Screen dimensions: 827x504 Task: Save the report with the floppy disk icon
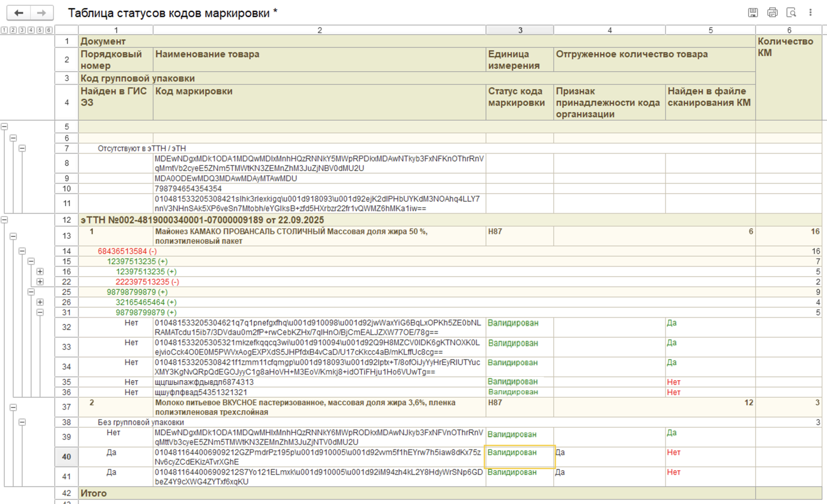click(753, 13)
